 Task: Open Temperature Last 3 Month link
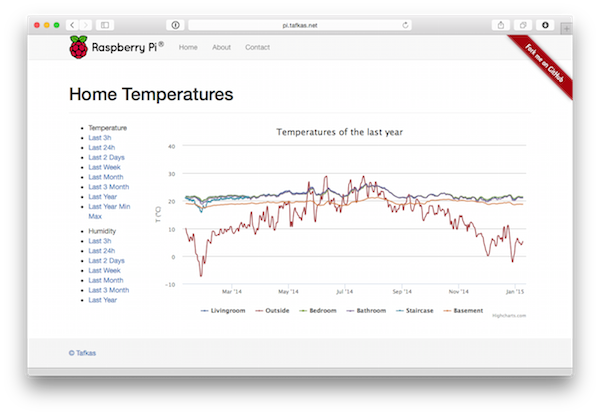(x=109, y=187)
